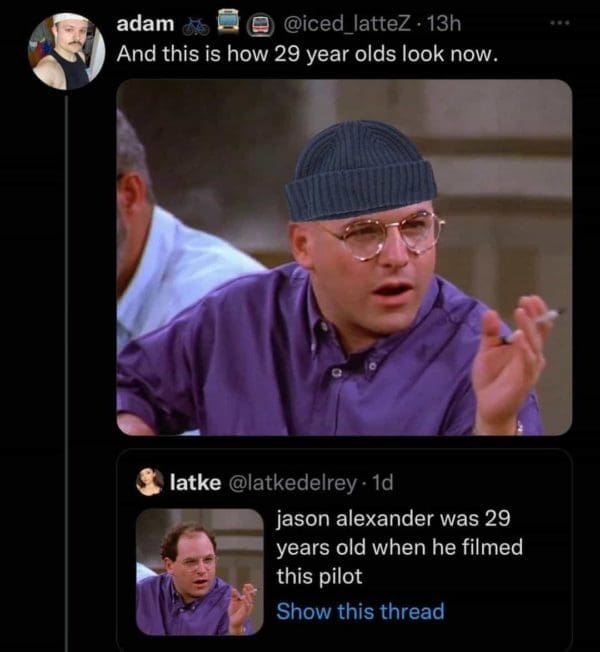Click the bus emoji in the display name
The image size is (600, 652).
point(228,22)
